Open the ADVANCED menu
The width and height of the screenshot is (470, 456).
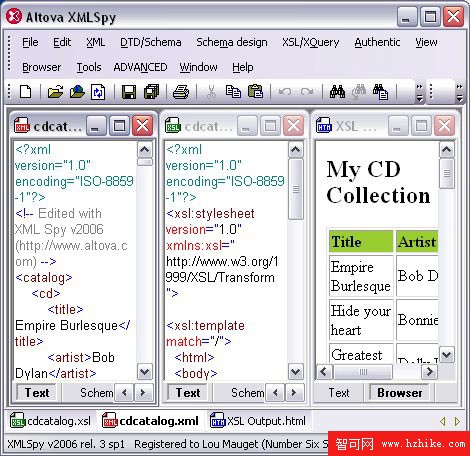[x=140, y=67]
